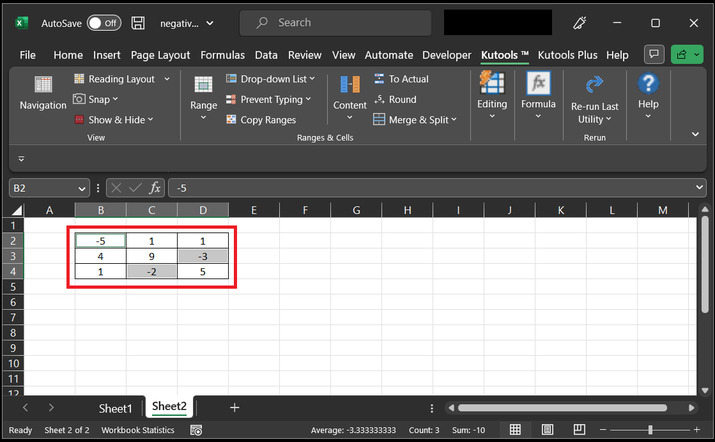Click the green Share button
715x442 pixels.
pyautogui.click(x=687, y=55)
